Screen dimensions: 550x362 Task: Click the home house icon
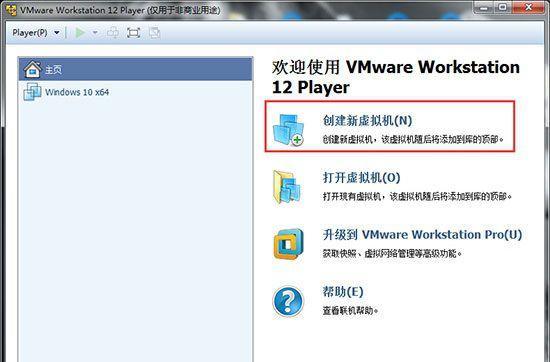32,69
